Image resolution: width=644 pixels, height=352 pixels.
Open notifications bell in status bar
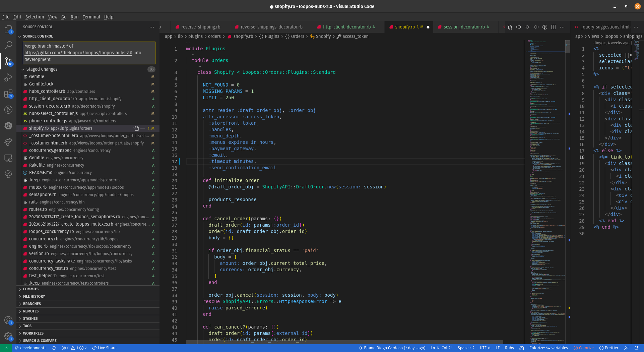coord(637,348)
